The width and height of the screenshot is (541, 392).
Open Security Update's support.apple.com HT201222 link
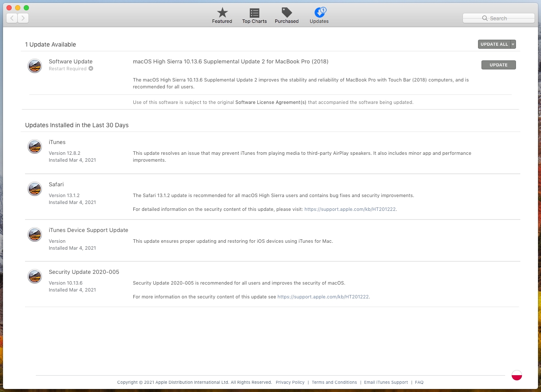323,297
